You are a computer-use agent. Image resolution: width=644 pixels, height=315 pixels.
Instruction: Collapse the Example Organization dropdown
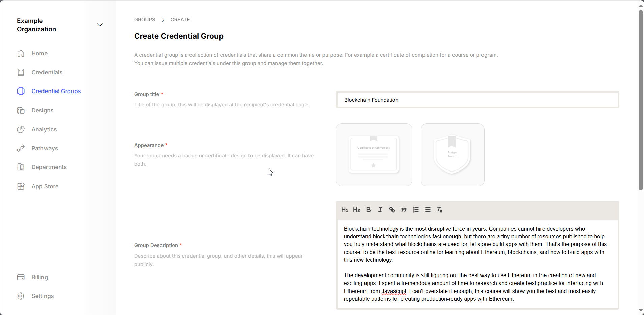point(100,25)
